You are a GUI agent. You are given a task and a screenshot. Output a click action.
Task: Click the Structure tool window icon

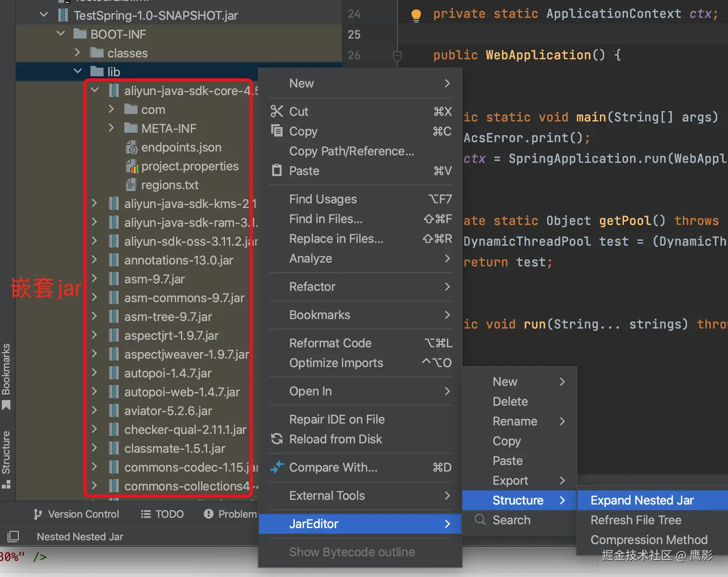pos(6,484)
